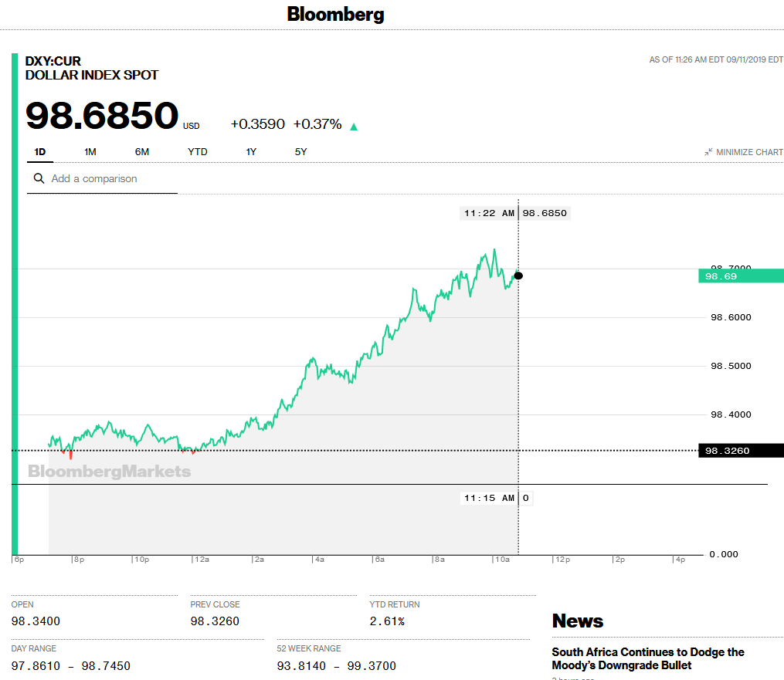The height and width of the screenshot is (680, 784).
Task: Click the 11:15 AM volume tooltip
Action: [x=497, y=498]
